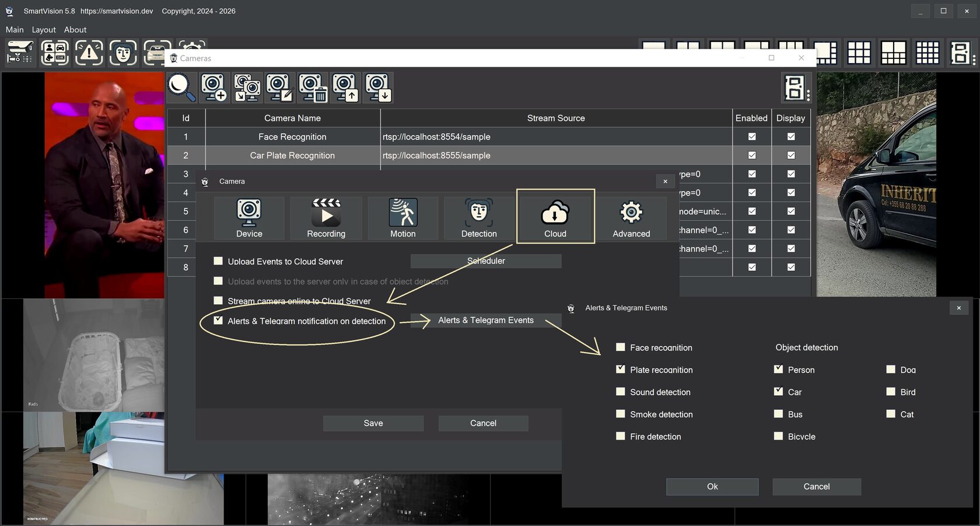This screenshot has width=980, height=526.
Task: Open object detection events icon in main toolbar
Action: pyautogui.click(x=55, y=53)
